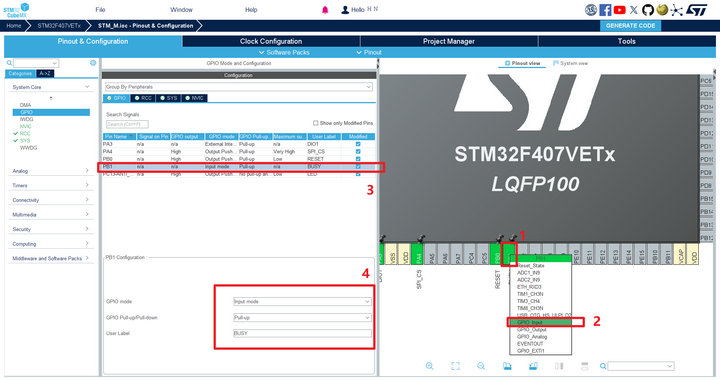Image resolution: width=720 pixels, height=381 pixels.
Task: Toggle the Modified checkbox for PC13
Action: pyautogui.click(x=358, y=174)
